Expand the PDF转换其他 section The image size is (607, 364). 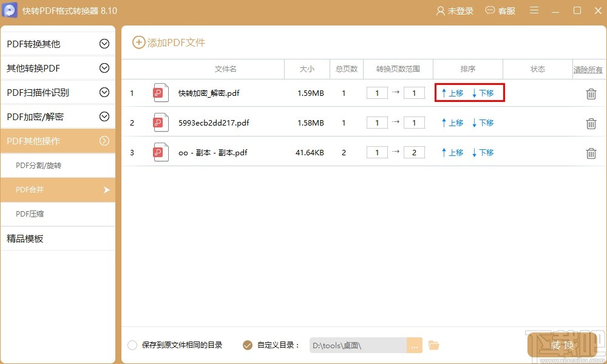point(58,43)
